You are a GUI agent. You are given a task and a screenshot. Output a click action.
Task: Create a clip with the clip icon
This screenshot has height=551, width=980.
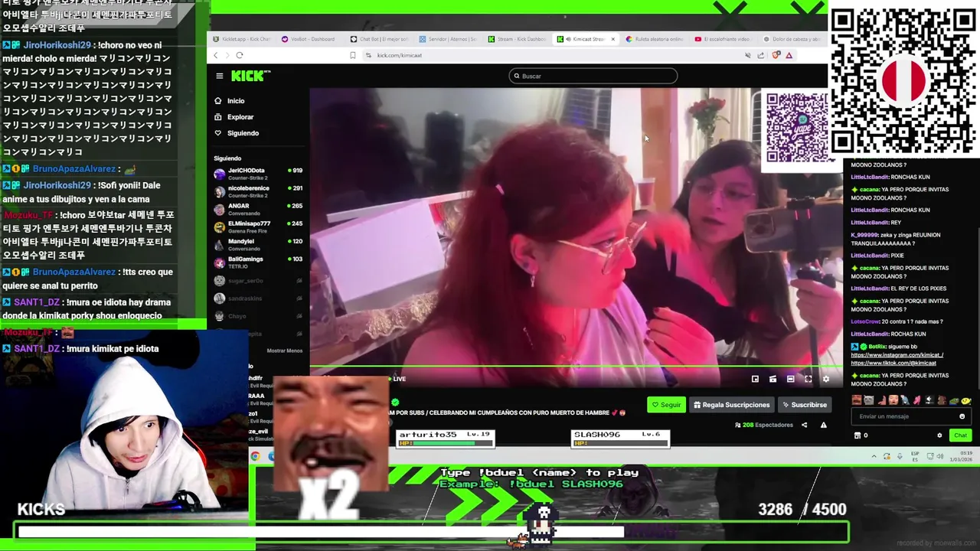pyautogui.click(x=773, y=379)
